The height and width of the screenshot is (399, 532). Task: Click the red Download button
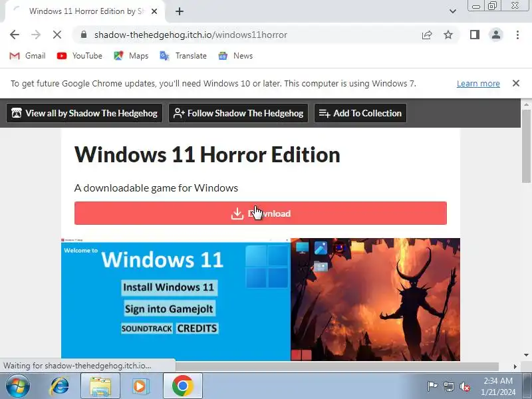(261, 213)
